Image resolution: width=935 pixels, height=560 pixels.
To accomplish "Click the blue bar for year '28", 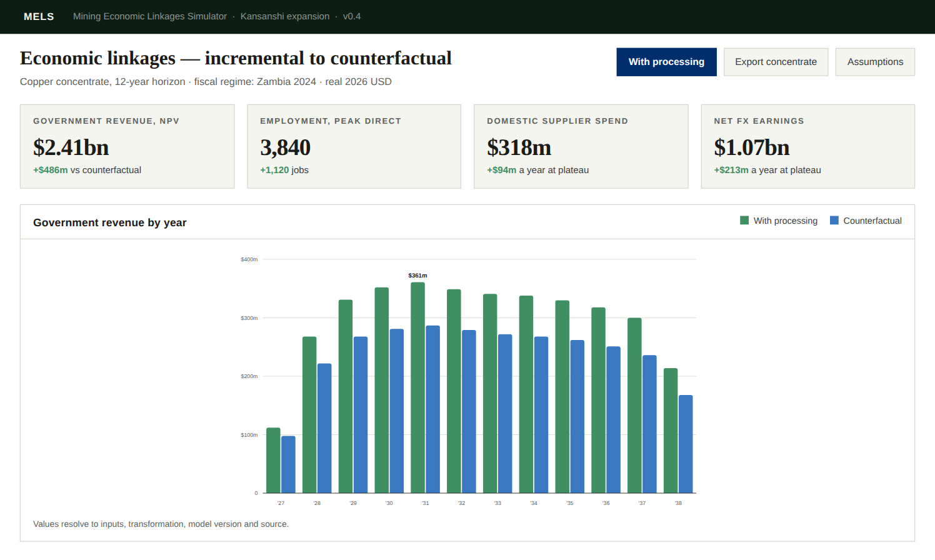I will 324,428.
